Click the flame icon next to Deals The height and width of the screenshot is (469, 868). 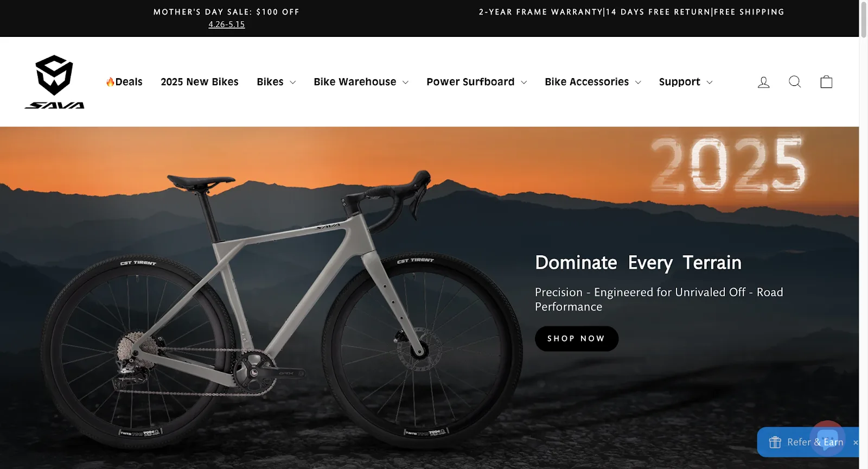pos(110,82)
